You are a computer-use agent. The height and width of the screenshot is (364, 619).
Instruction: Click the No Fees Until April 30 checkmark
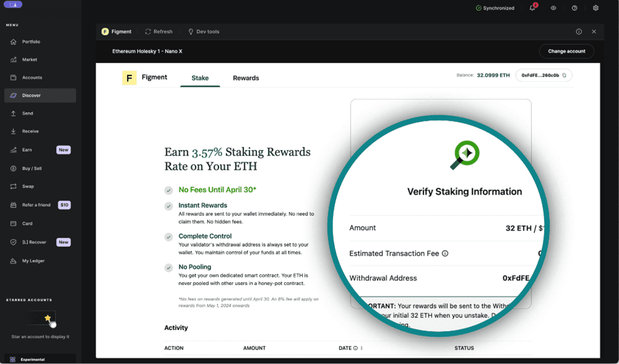169,191
